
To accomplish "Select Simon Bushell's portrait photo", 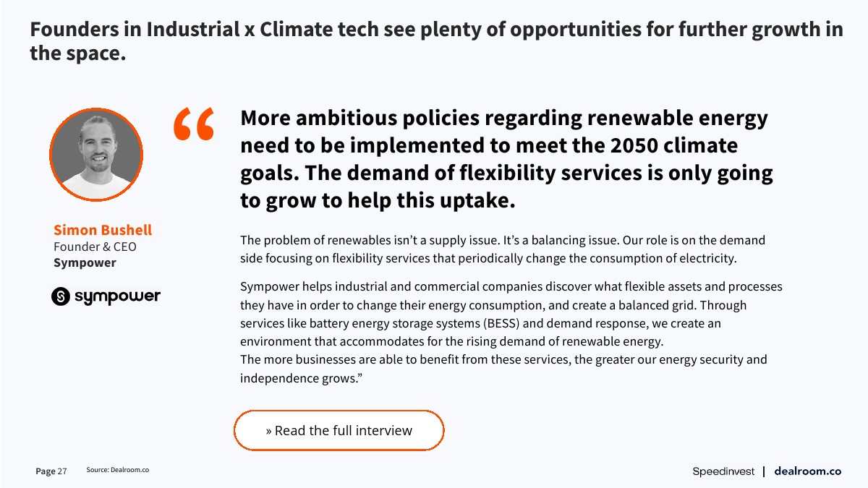I will point(96,155).
